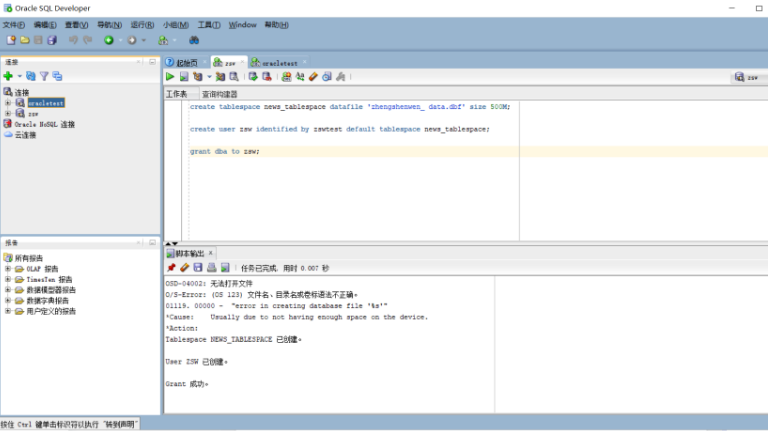Clear script output with eraser icon
This screenshot has height=431, width=768.
tap(184, 267)
